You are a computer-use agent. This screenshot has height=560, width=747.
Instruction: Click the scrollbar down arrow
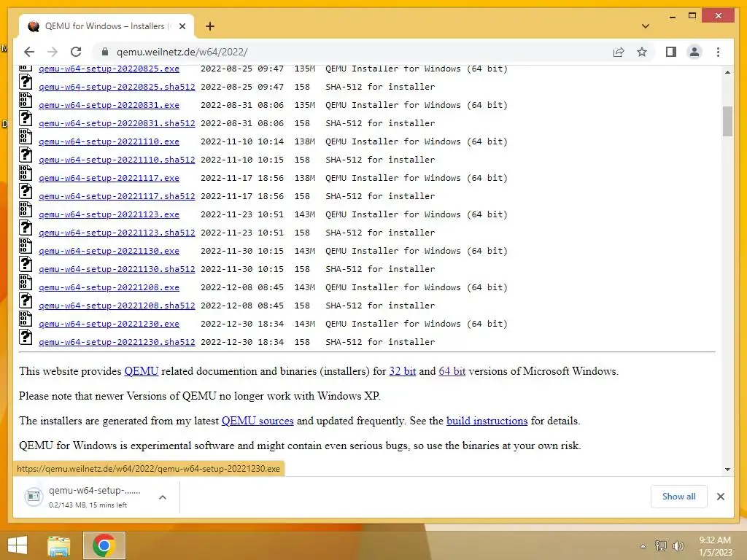727,469
